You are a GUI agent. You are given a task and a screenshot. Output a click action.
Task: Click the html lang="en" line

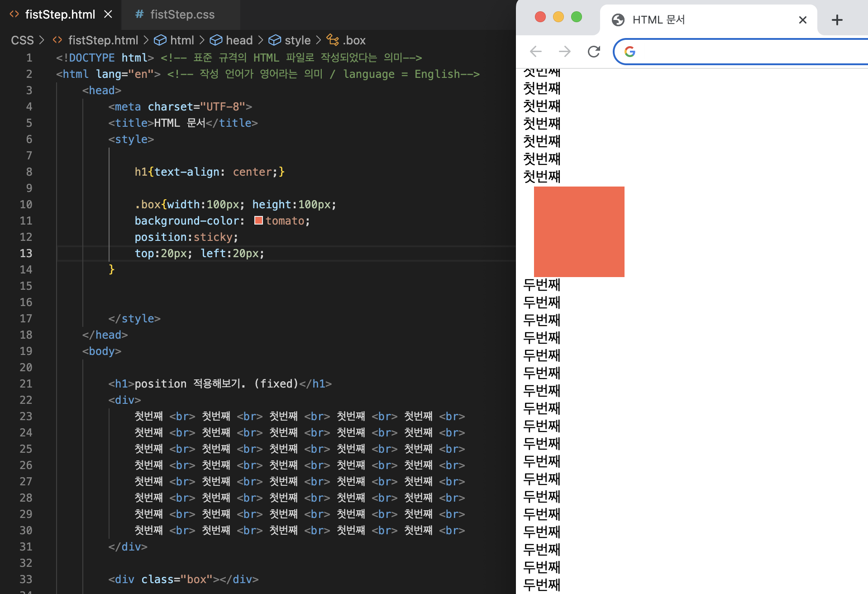click(108, 74)
